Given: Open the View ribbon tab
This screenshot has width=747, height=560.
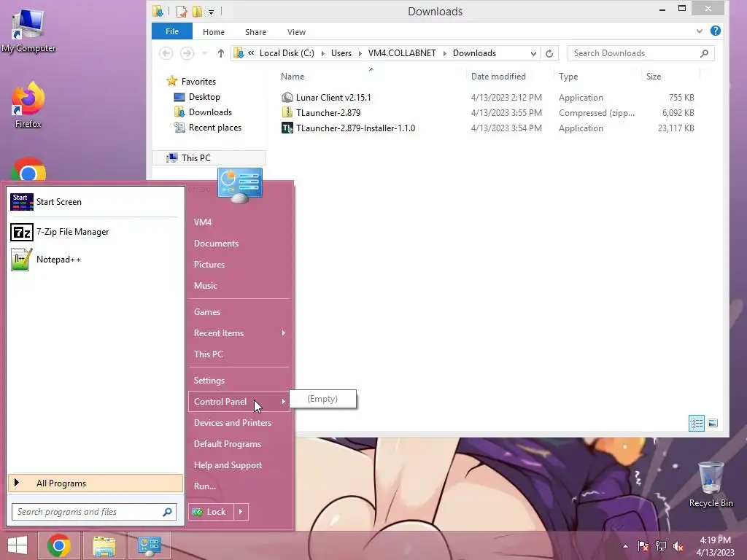Looking at the screenshot, I should tap(296, 32).
